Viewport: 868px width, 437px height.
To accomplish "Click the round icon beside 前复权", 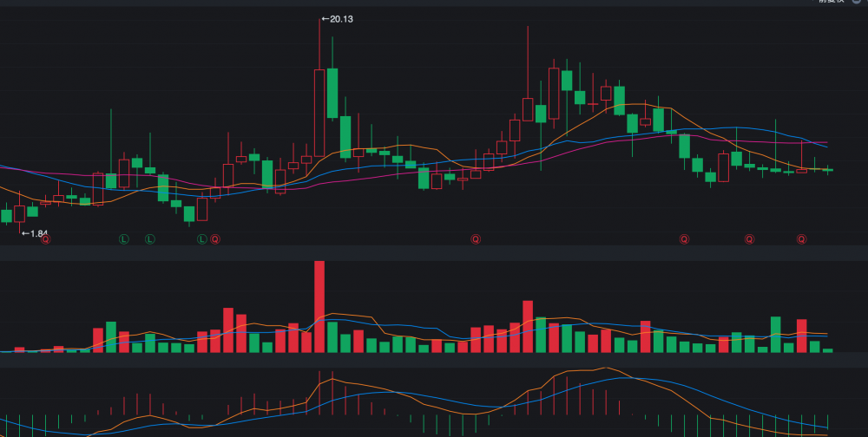I will click(856, 2).
